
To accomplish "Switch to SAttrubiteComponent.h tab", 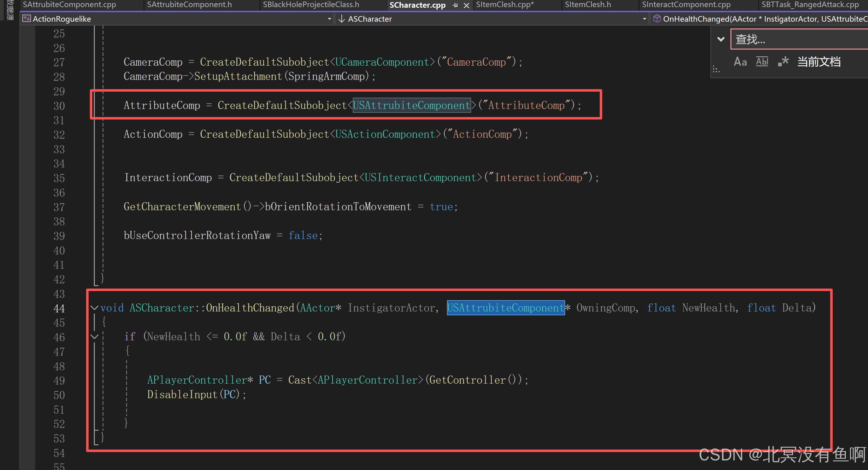I will tap(189, 5).
